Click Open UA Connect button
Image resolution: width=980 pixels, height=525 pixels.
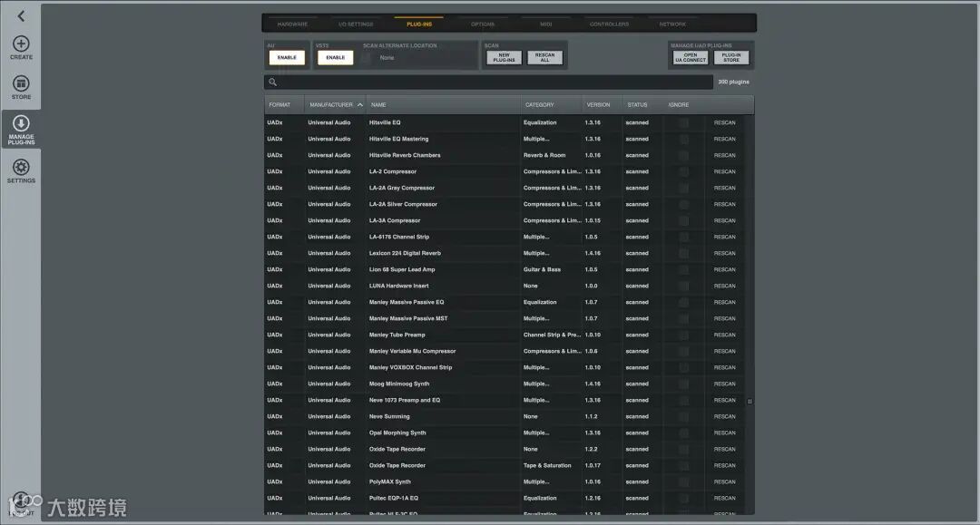(690, 57)
